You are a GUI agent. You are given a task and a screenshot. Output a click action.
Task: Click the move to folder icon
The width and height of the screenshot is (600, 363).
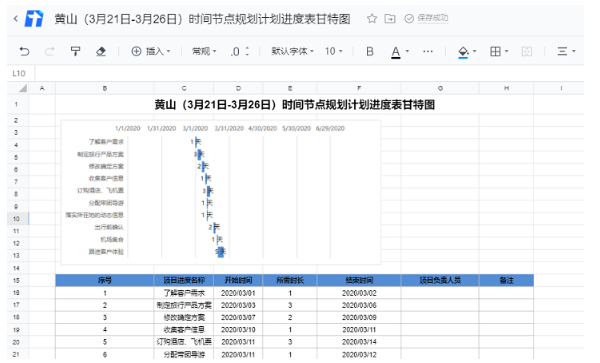[390, 18]
